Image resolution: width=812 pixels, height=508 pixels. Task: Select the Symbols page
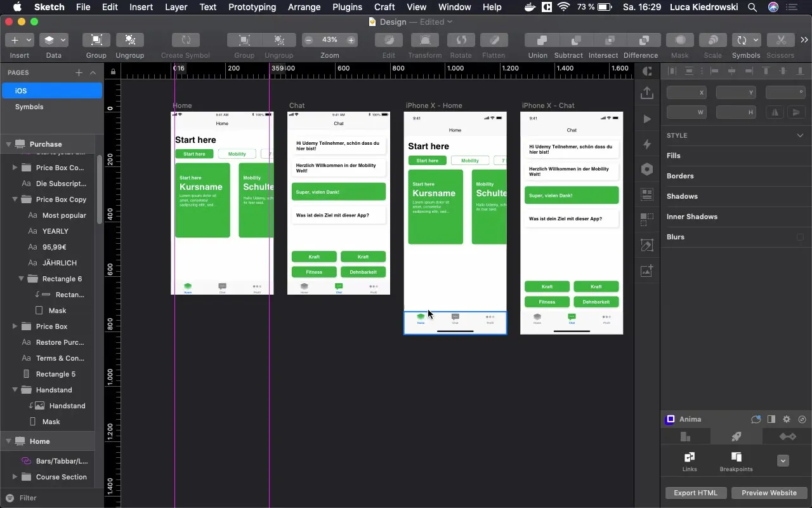(51, 107)
